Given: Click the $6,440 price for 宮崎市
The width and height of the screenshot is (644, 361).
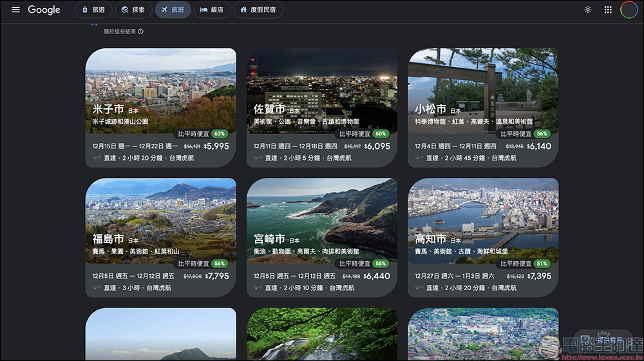Looking at the screenshot, I should 377,277.
